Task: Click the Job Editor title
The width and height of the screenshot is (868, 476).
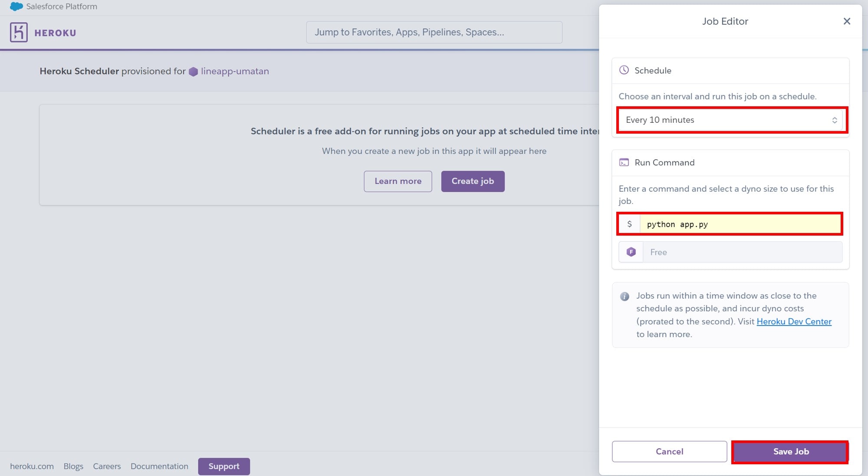Action: coord(725,21)
